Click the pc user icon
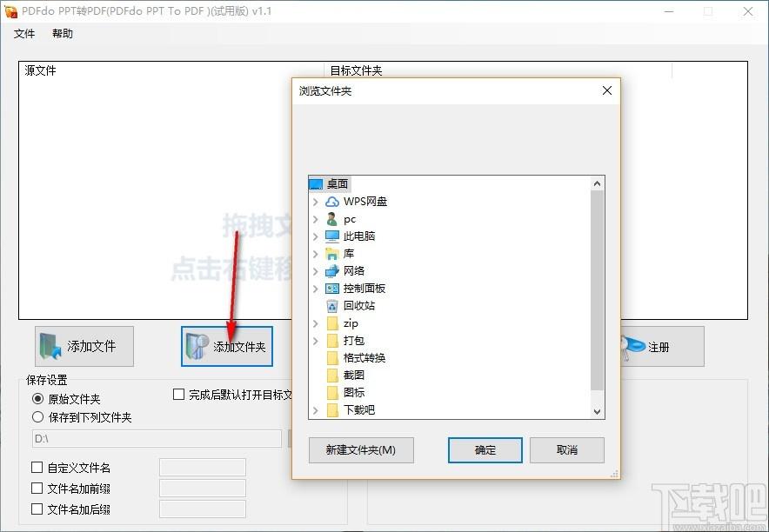This screenshot has width=769, height=532. click(332, 219)
